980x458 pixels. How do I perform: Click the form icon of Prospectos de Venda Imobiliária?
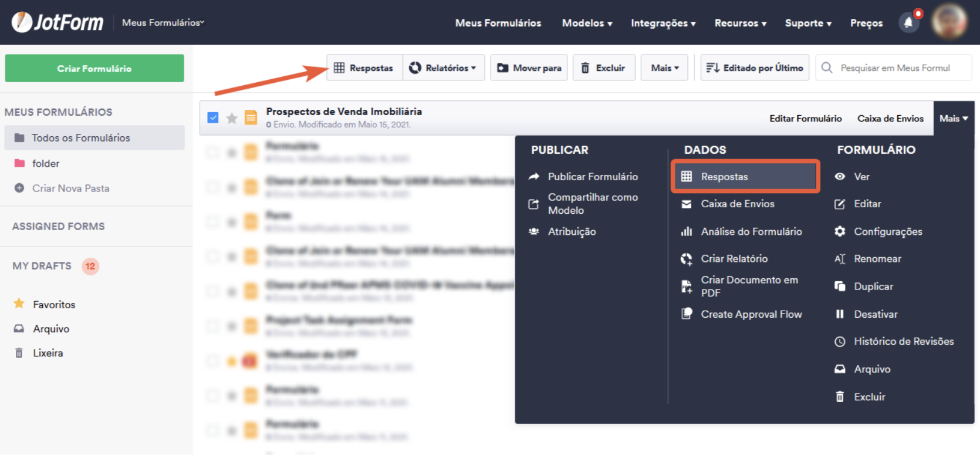251,118
